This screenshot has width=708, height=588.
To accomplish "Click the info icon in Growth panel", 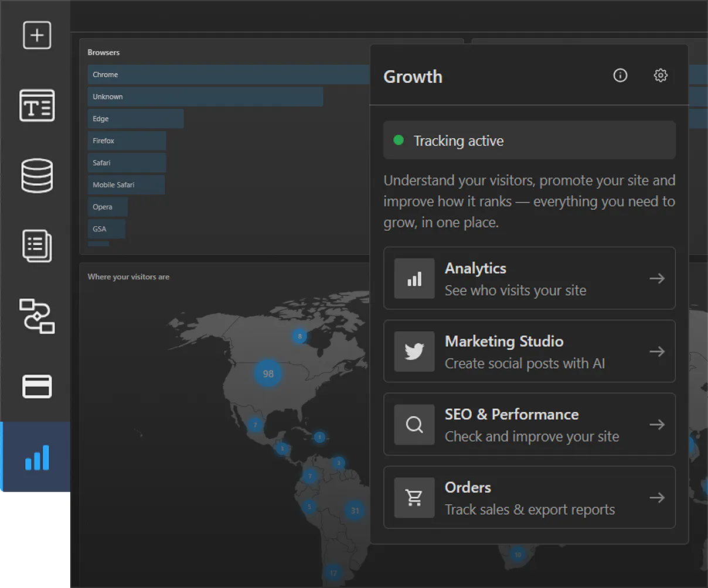I will (x=620, y=75).
